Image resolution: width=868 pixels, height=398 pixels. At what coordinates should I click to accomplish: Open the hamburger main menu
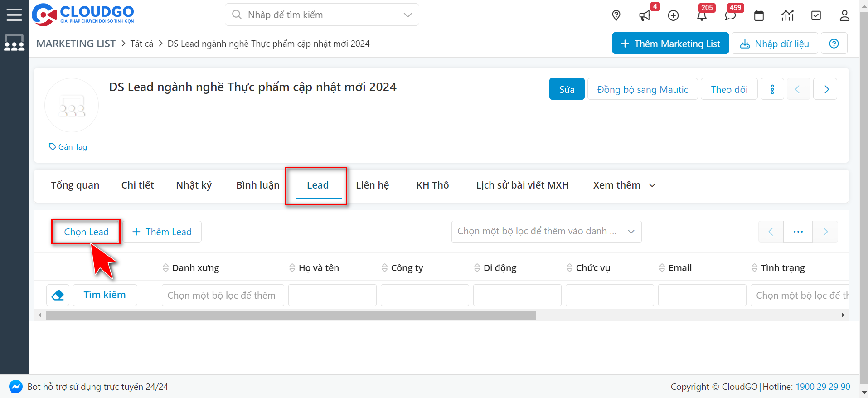tap(14, 15)
